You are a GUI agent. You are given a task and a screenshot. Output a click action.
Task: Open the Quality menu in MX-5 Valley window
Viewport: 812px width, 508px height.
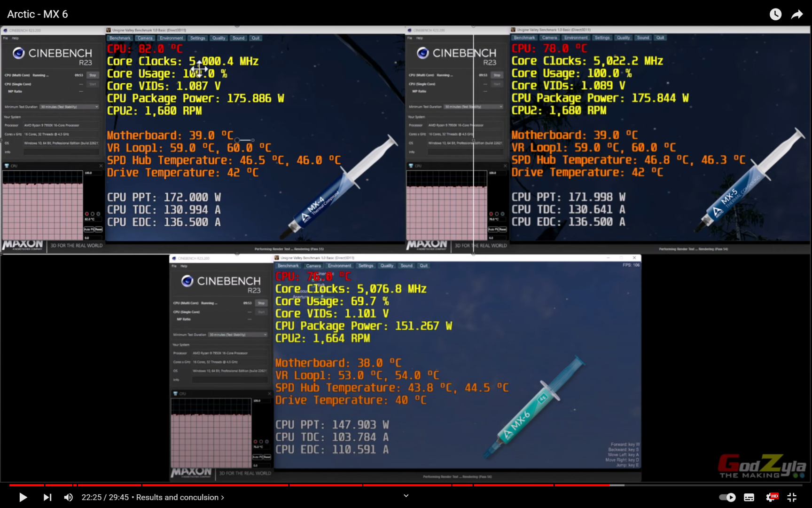click(624, 38)
